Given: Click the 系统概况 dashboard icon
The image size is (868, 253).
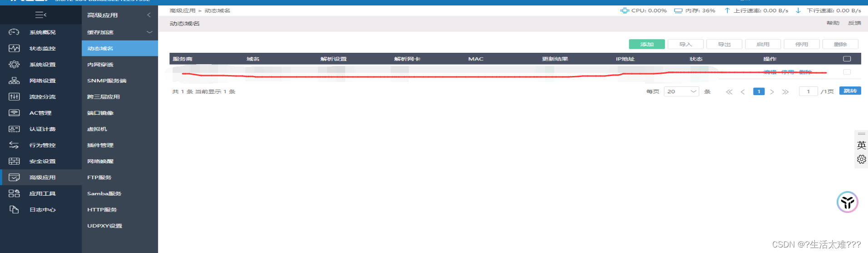Looking at the screenshot, I should click(14, 32).
